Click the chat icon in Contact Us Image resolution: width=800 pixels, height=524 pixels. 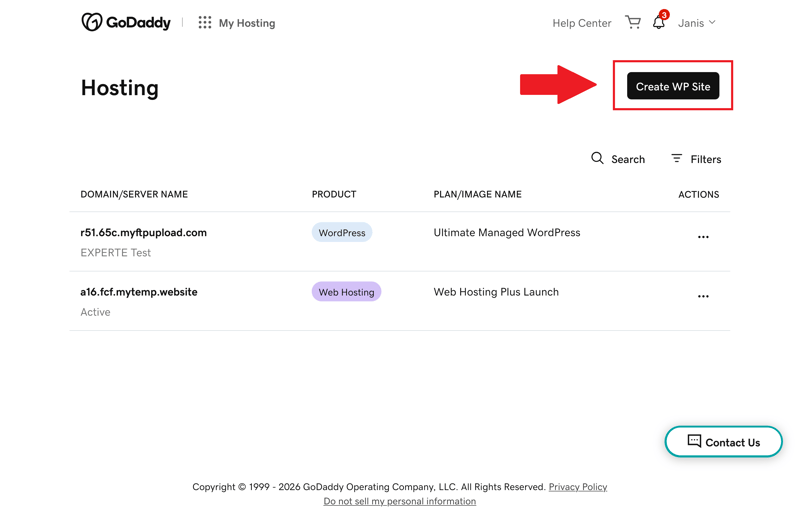pos(694,441)
